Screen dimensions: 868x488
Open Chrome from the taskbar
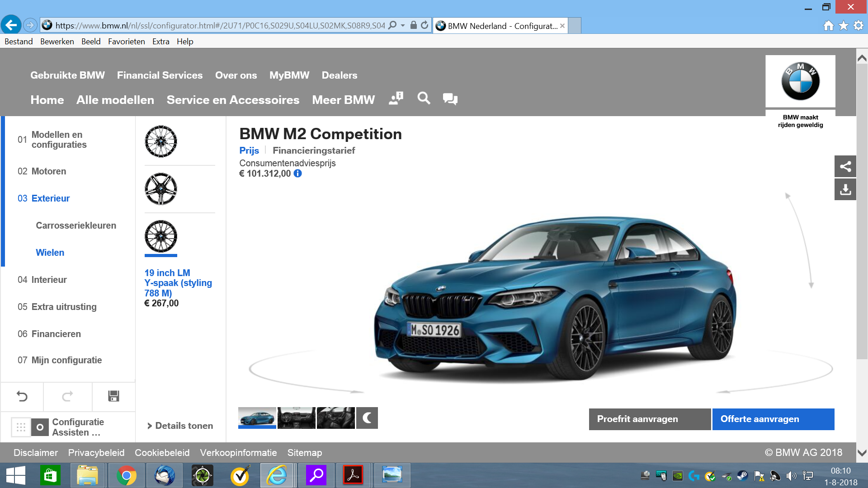[x=126, y=475]
